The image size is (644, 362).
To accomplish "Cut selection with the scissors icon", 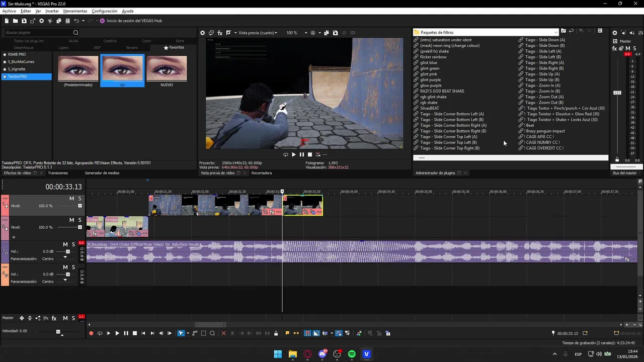I will coord(50,21).
